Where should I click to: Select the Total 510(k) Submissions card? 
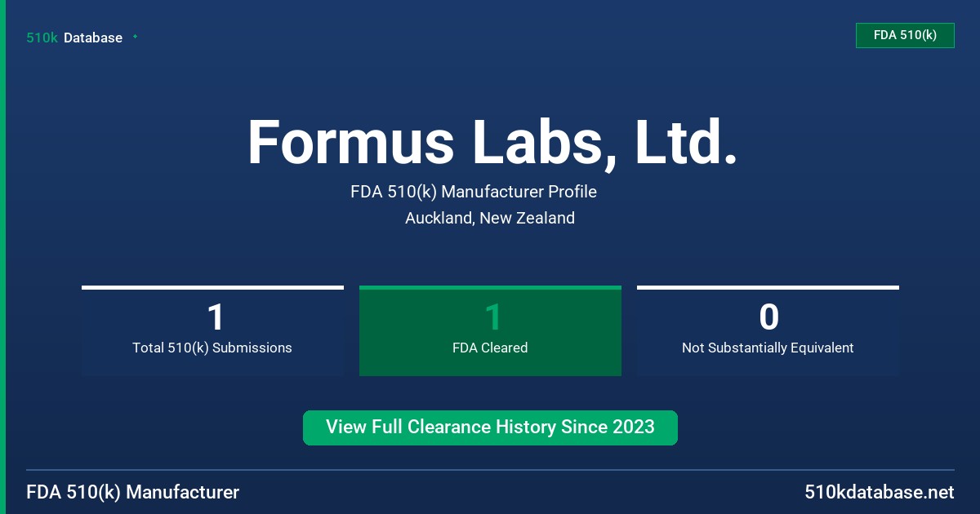click(212, 330)
